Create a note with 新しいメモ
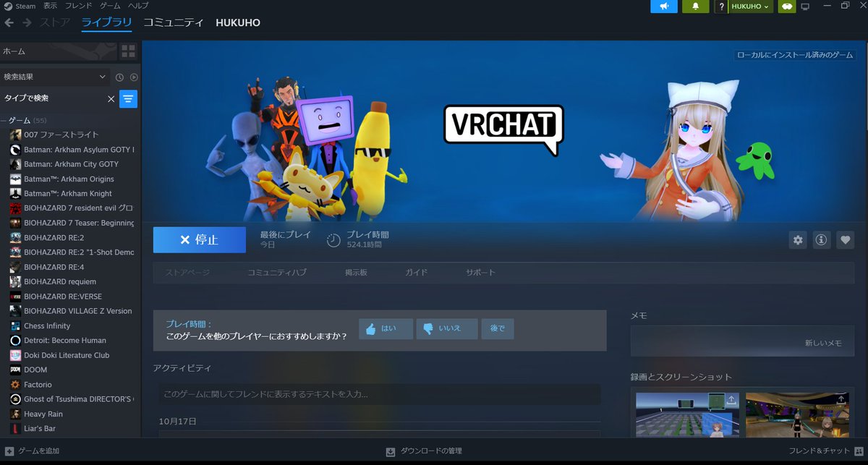Screen dimensions: 868x465 (823, 344)
